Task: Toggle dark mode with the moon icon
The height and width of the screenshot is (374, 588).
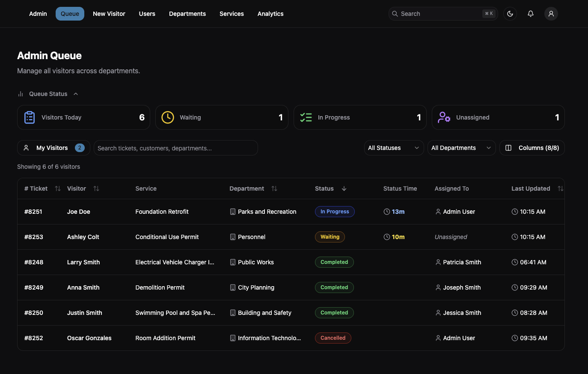Action: [510, 13]
